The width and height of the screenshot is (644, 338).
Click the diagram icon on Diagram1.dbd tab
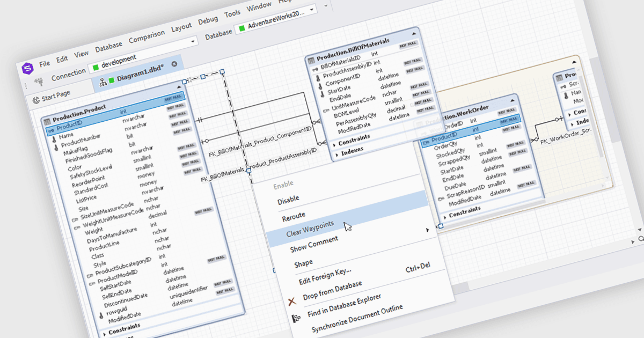[x=103, y=82]
